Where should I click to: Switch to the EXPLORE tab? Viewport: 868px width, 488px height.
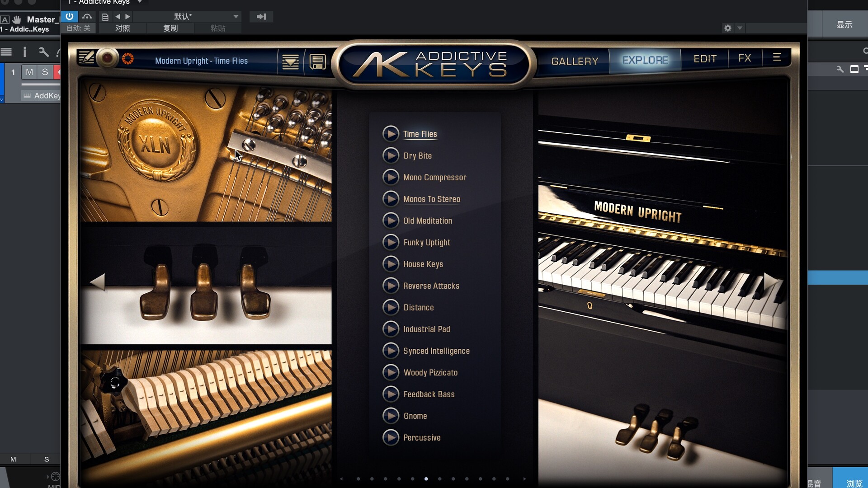tap(645, 60)
